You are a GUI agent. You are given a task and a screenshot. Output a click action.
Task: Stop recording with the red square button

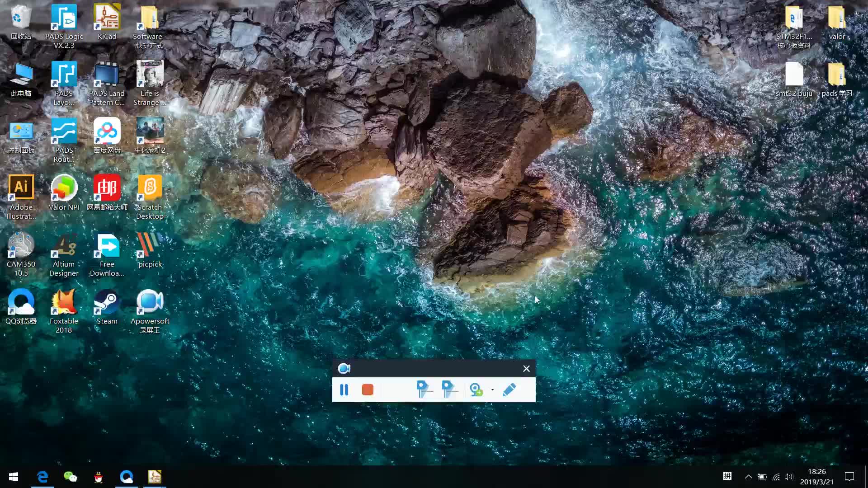click(368, 389)
